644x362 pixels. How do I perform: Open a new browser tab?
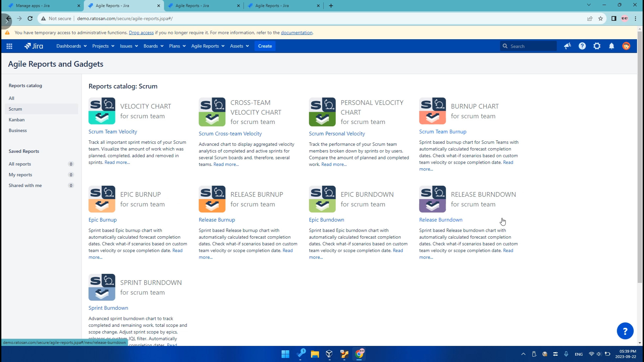[331, 6]
